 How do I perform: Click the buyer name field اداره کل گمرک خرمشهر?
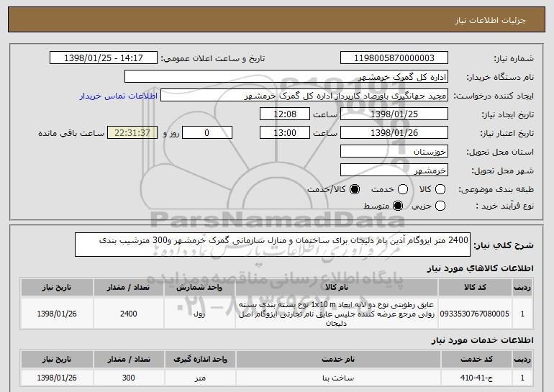(x=286, y=77)
